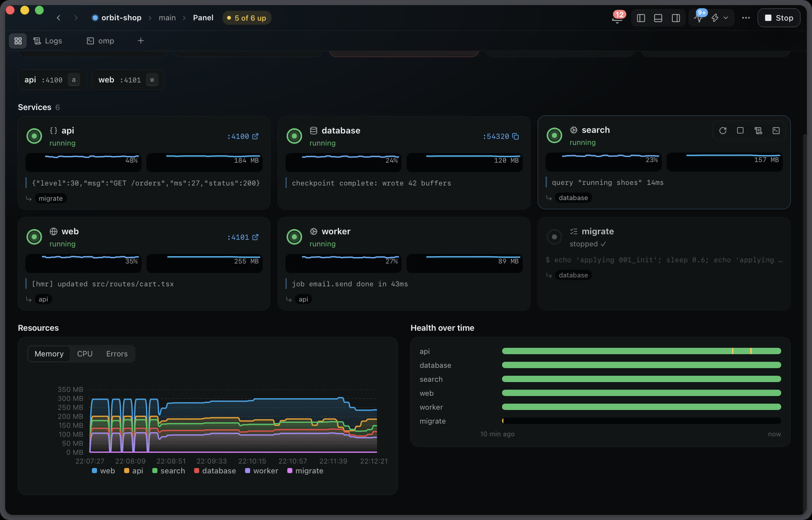812x520 pixels.
Task: Click the migrate dependency tag under api
Action: [x=51, y=198]
